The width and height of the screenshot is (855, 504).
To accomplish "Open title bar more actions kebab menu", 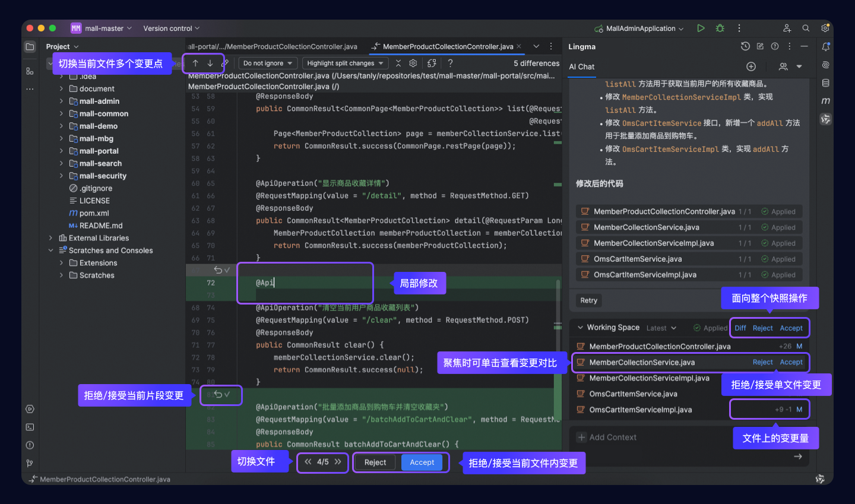I will click(739, 28).
